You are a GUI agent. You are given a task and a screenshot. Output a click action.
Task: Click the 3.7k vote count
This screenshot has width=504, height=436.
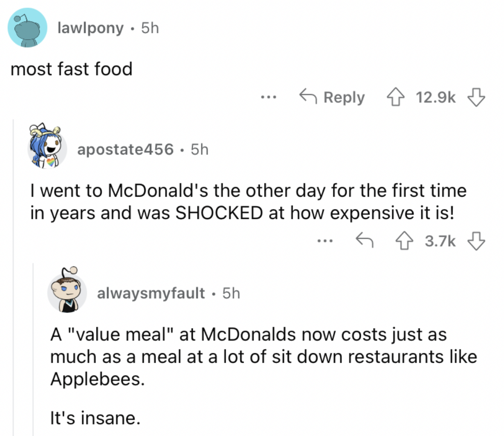pyautogui.click(x=440, y=241)
